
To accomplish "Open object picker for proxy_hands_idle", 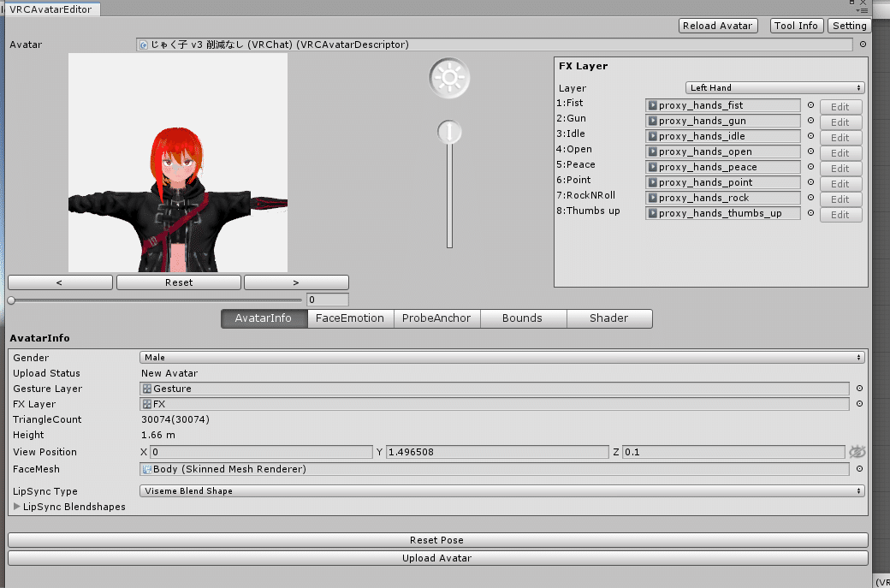I will tap(810, 135).
